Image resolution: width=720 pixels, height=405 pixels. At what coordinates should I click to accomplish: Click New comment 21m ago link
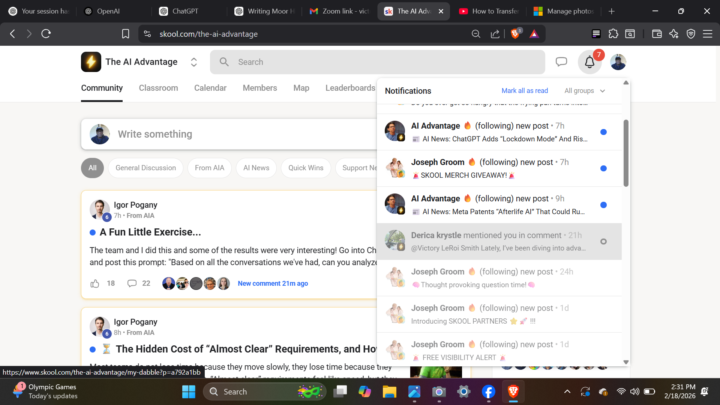pos(273,283)
